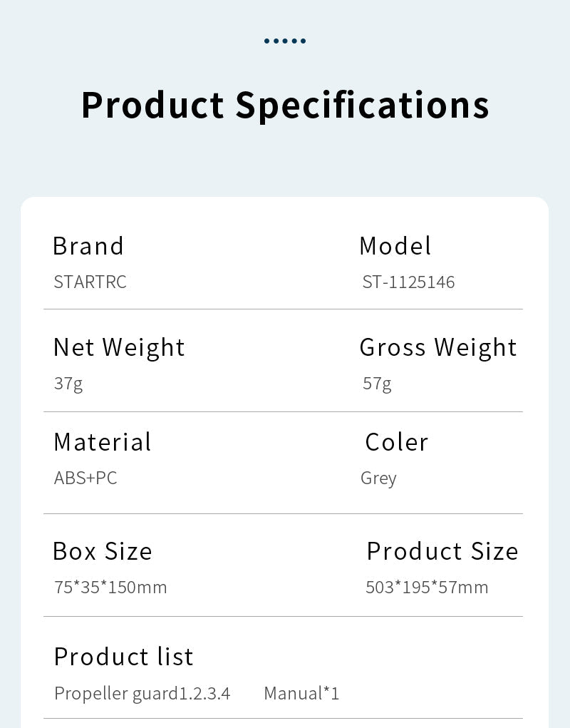Click the Propeller guard1.2.3.4 item
The image size is (570, 728).
[142, 693]
